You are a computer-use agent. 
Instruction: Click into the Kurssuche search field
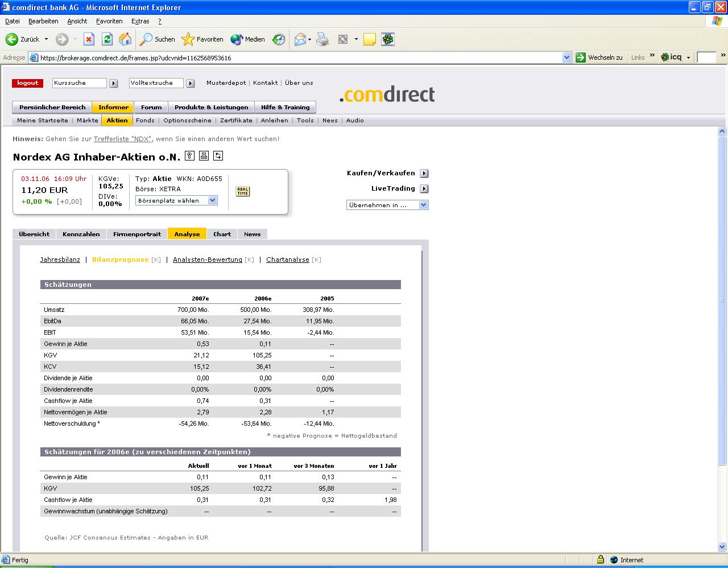point(79,83)
